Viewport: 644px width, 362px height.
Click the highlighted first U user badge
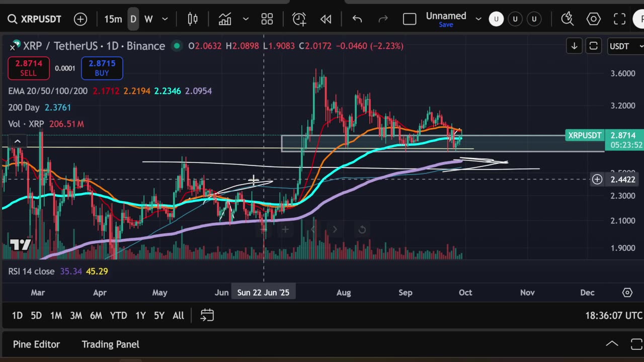click(496, 19)
